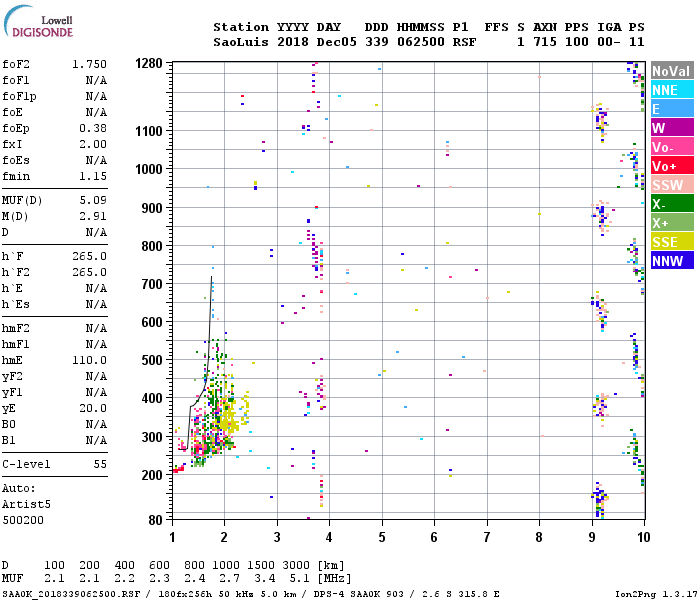700x600 pixels.
Task: Click the D table value 3000
Action: (296, 565)
